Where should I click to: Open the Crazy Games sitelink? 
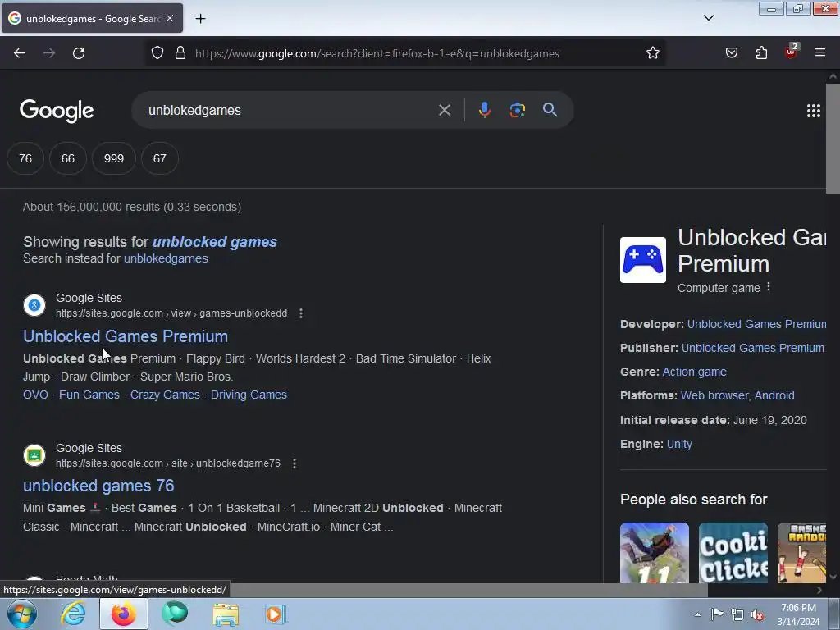pyautogui.click(x=165, y=395)
